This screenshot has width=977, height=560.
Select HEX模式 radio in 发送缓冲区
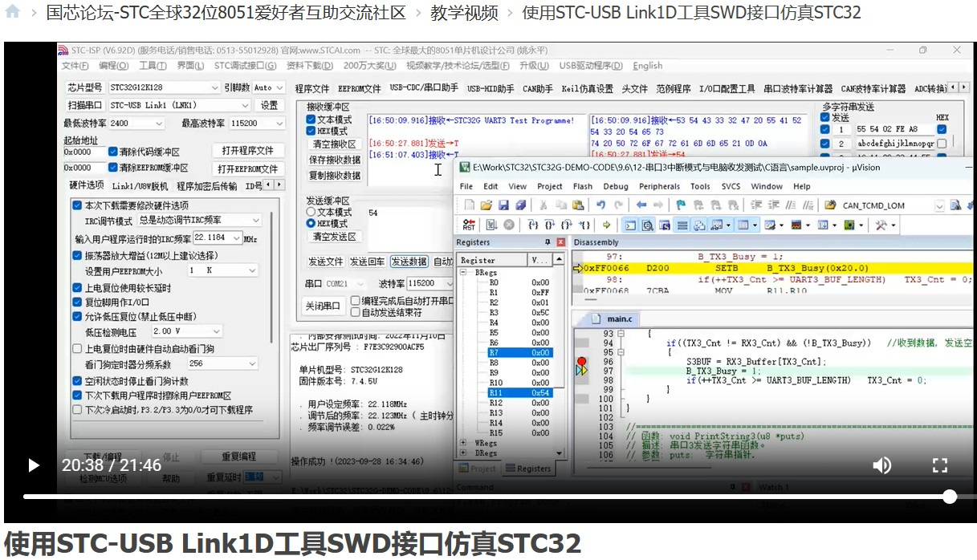click(x=311, y=223)
